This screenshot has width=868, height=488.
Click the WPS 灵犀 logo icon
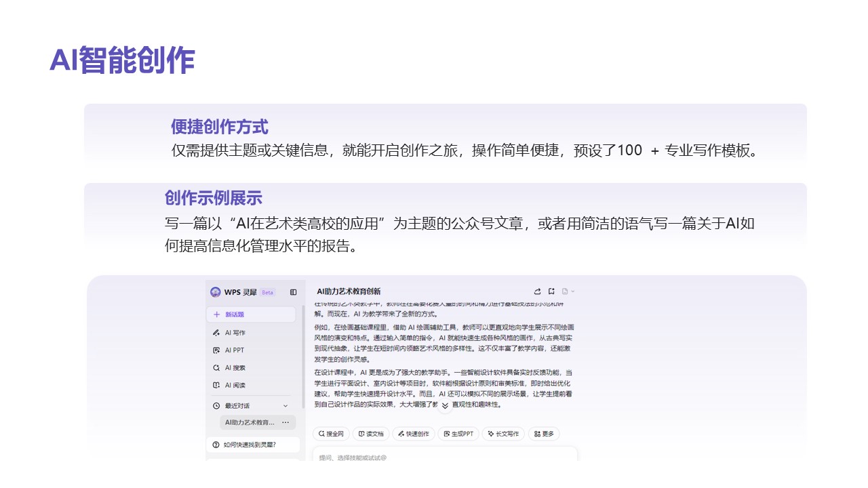tap(216, 292)
